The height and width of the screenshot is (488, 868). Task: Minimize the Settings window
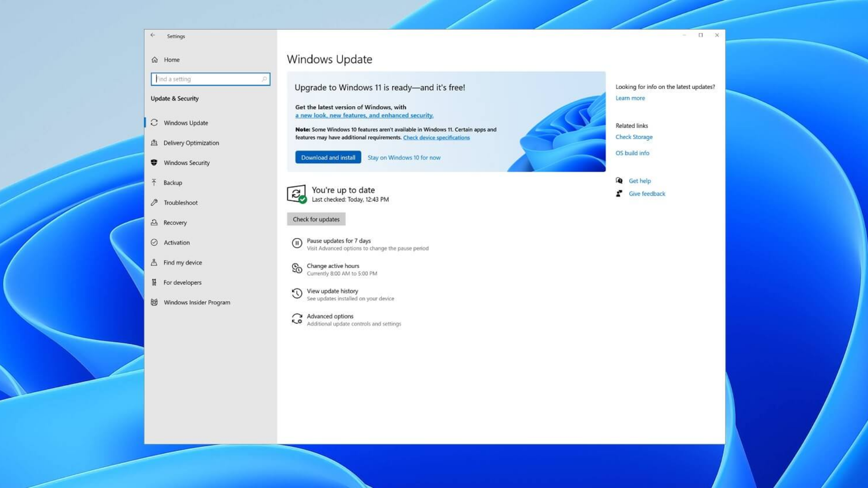pos(684,35)
